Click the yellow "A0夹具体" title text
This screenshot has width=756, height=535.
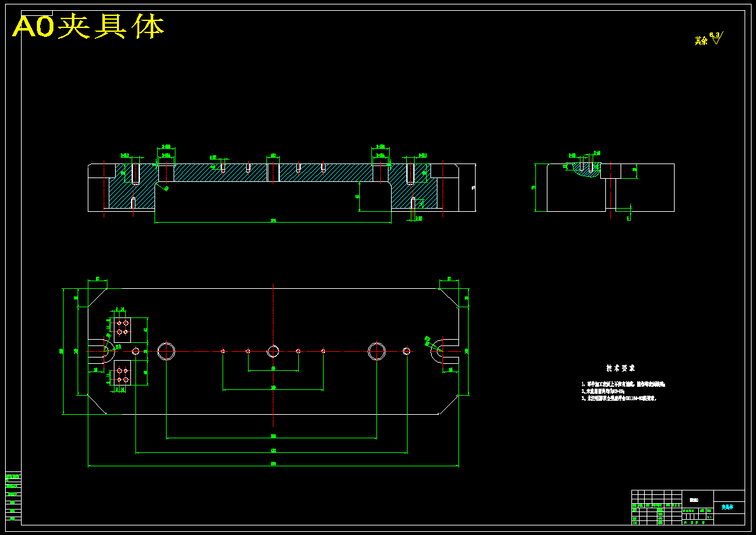click(x=88, y=27)
